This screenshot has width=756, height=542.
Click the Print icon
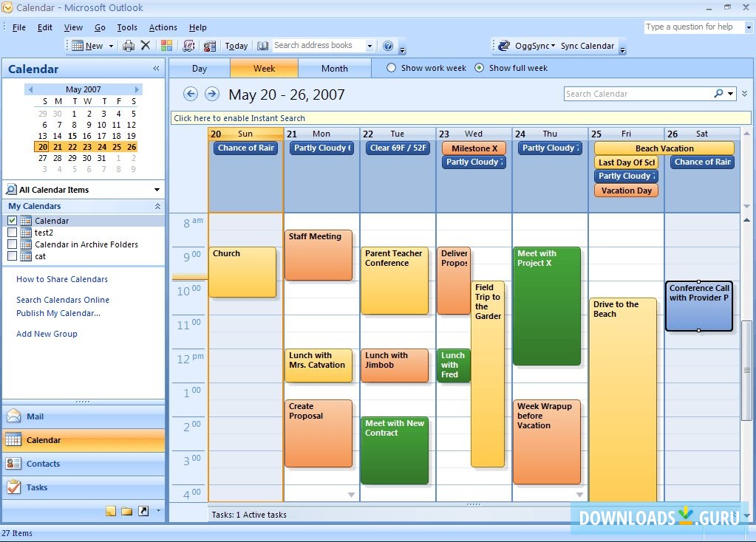point(129,46)
